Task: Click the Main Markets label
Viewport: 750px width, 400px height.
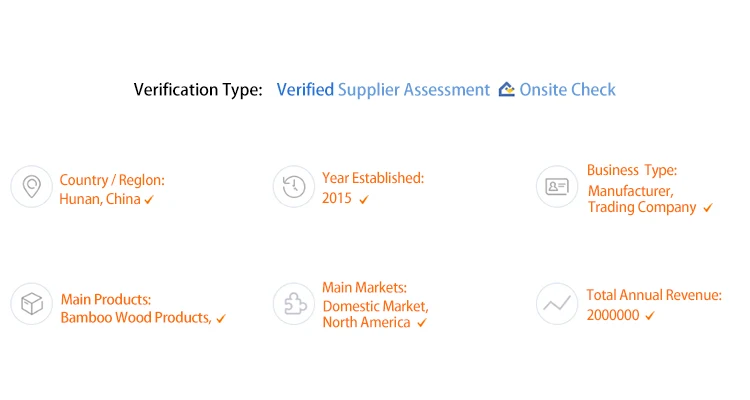Action: [x=364, y=288]
